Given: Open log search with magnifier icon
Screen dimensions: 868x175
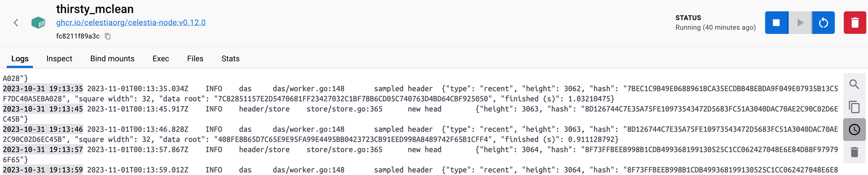Looking at the screenshot, I should click(854, 84).
